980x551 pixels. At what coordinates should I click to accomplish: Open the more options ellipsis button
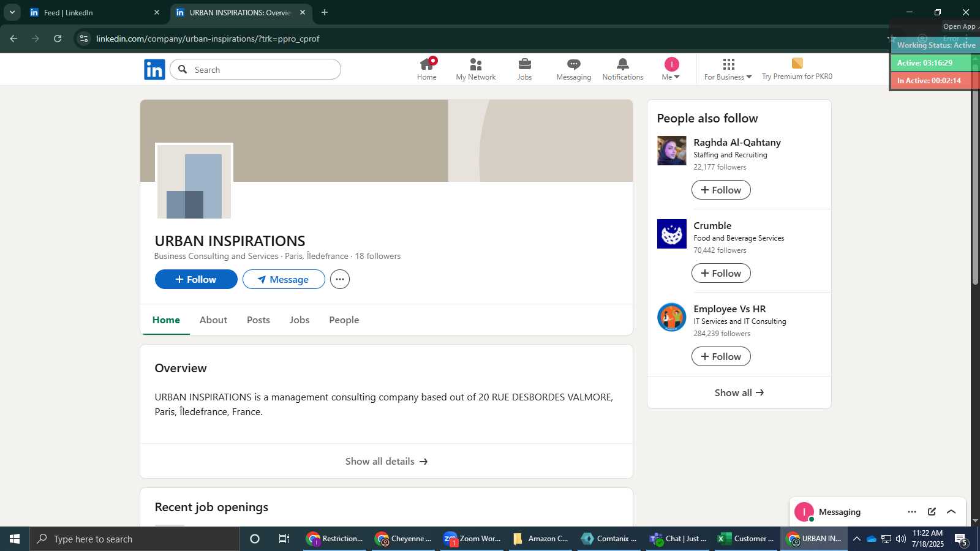[x=340, y=279]
